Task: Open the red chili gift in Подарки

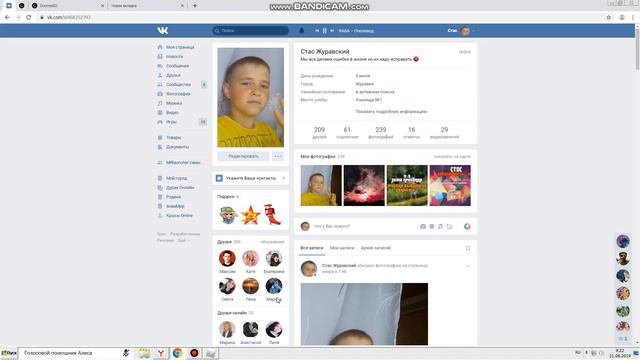Action: [272, 215]
